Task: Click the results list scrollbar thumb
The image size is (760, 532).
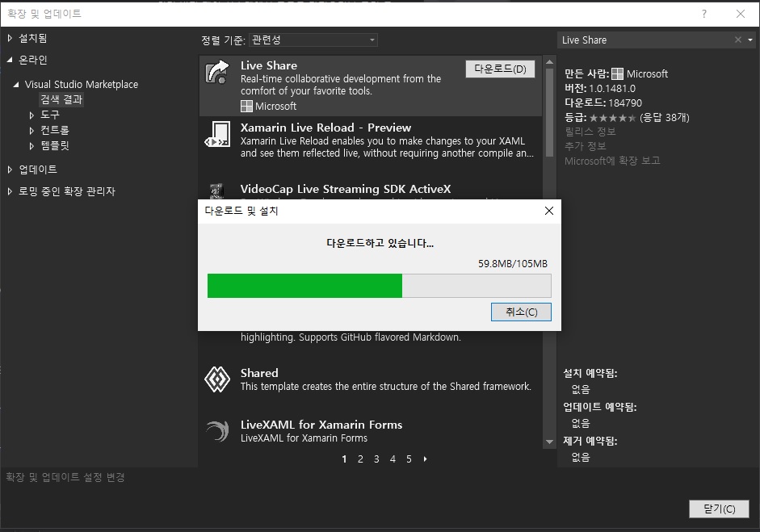Action: click(x=549, y=112)
